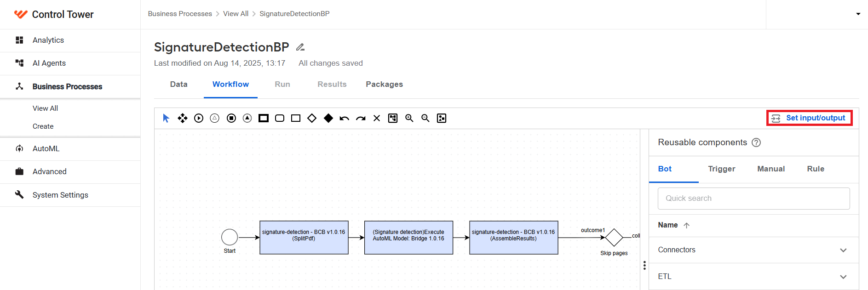
Task: Click the X delete tool icon
Action: point(377,118)
